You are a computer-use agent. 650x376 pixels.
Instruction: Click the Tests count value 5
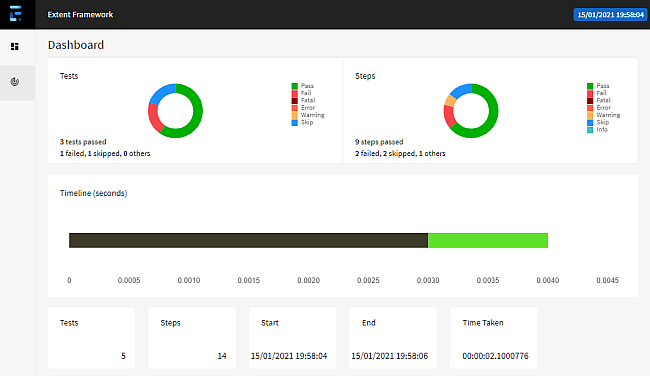point(123,356)
